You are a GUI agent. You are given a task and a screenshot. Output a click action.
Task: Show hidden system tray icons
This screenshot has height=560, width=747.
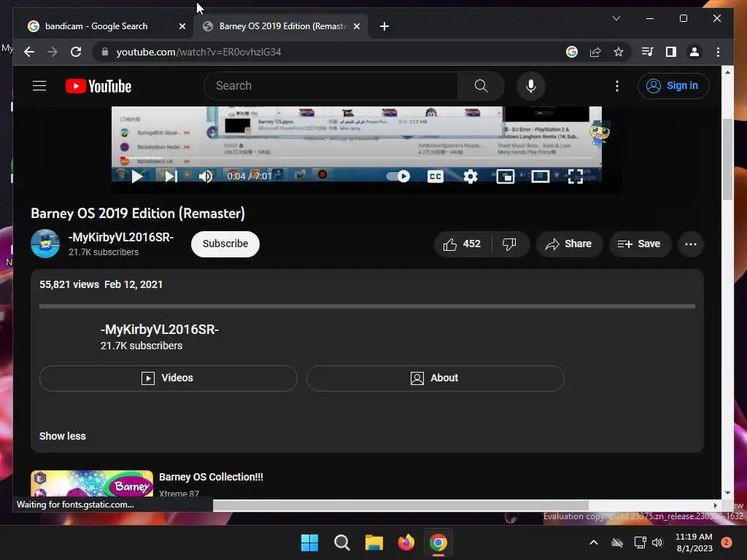click(x=594, y=542)
